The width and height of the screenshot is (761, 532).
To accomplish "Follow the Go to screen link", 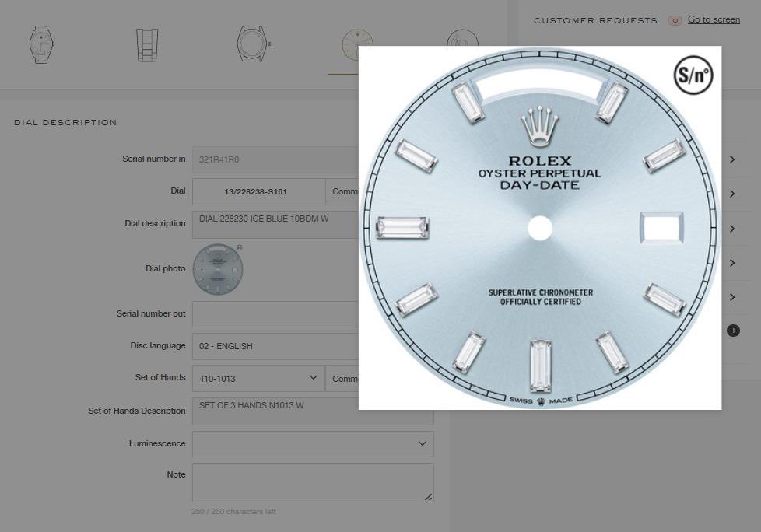I will coord(714,20).
